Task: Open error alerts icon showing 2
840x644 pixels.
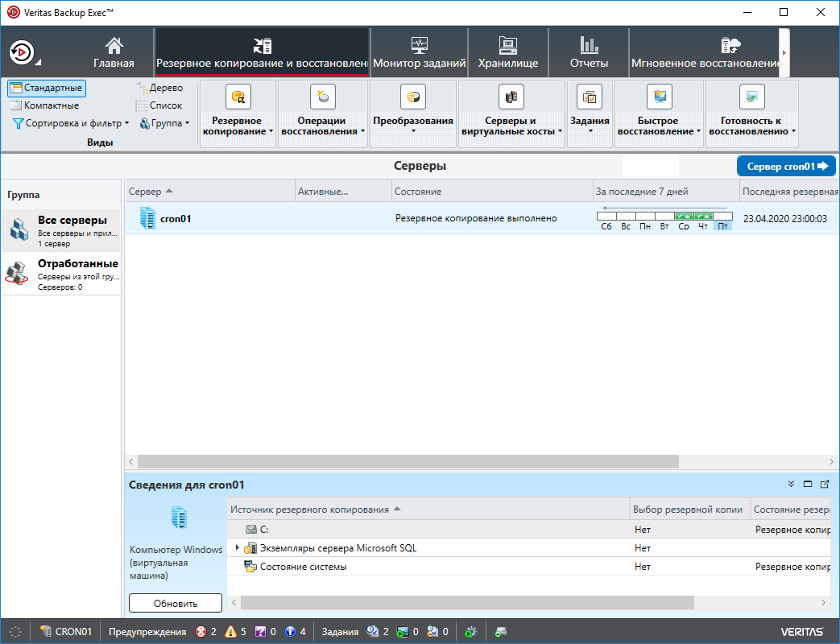Action: click(x=201, y=632)
